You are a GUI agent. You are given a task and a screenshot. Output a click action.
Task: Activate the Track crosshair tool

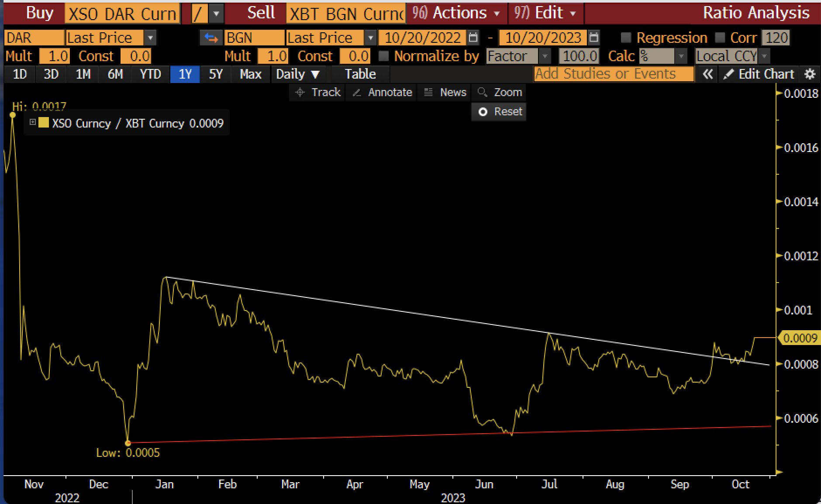coord(317,93)
